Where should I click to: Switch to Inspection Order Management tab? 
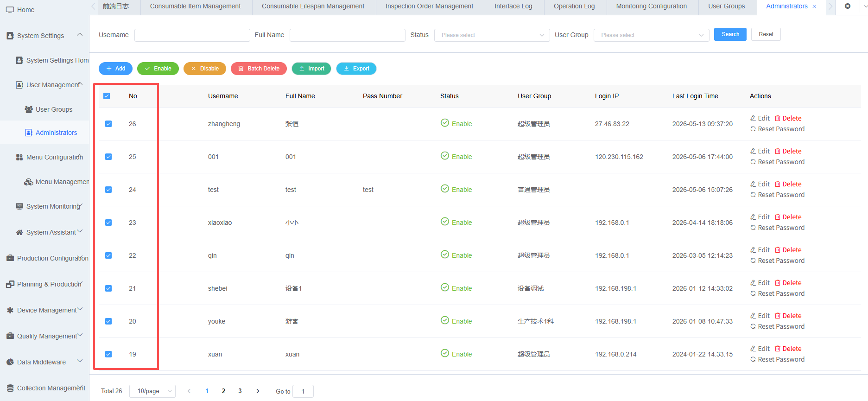pos(429,6)
